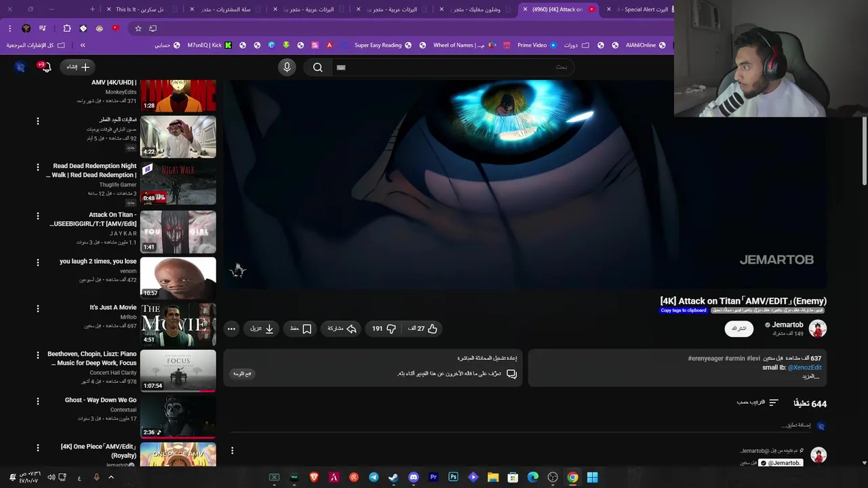Save video with the bookmark button

(x=300, y=329)
